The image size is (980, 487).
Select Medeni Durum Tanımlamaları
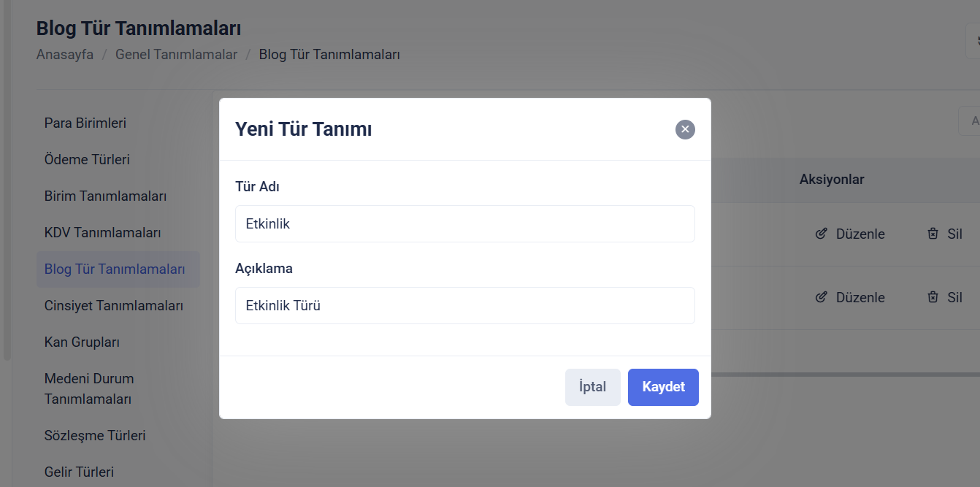pos(89,388)
